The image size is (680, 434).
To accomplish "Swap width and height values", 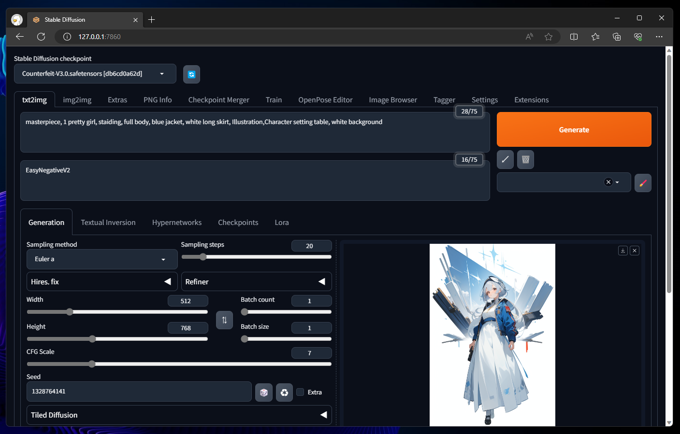I will 224,320.
